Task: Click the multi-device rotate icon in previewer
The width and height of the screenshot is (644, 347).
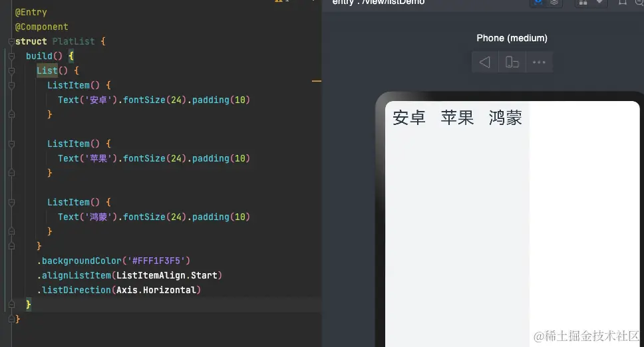Action: [x=512, y=62]
